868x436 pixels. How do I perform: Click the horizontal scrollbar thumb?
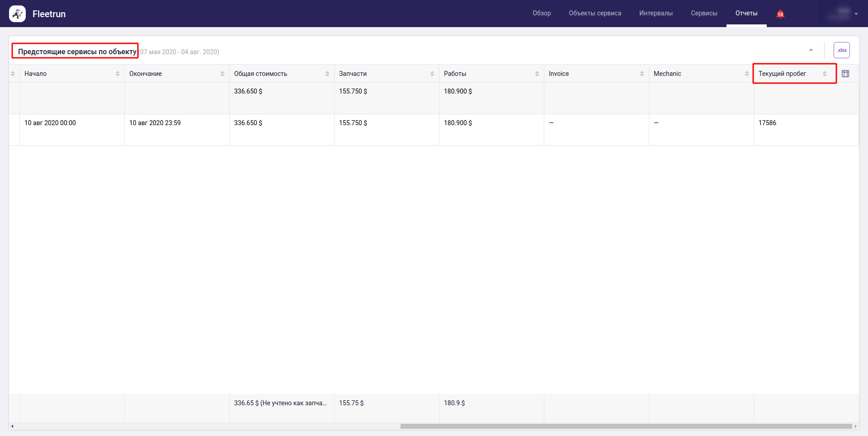(626, 426)
